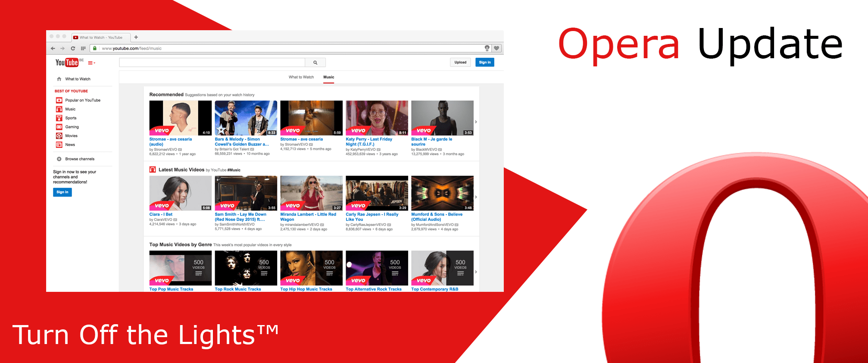
Task: Open the Speed Dial grid icon
Action: (x=83, y=48)
